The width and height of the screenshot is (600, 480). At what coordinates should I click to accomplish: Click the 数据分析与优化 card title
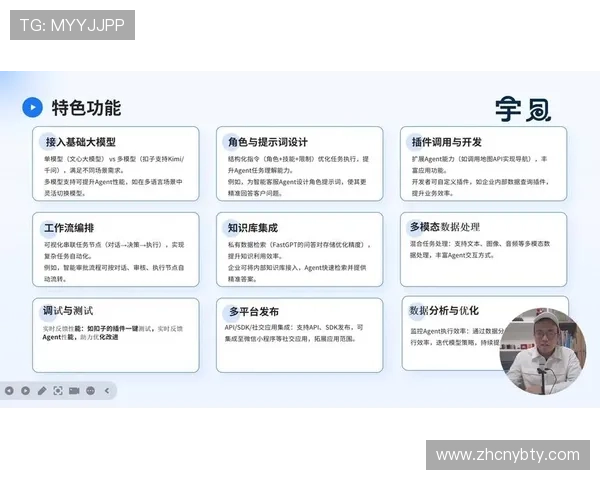tap(444, 310)
